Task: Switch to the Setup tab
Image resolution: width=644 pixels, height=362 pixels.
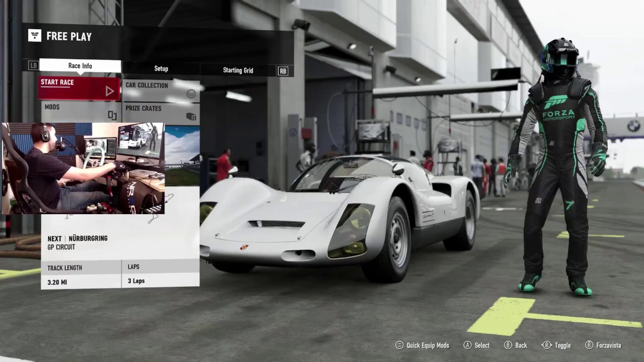Action: coord(161,69)
